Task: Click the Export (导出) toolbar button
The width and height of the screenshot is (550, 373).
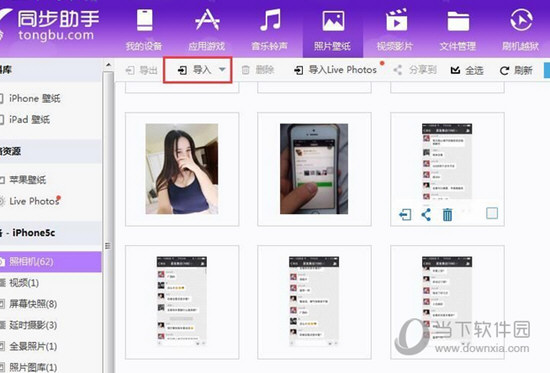Action: (x=141, y=70)
